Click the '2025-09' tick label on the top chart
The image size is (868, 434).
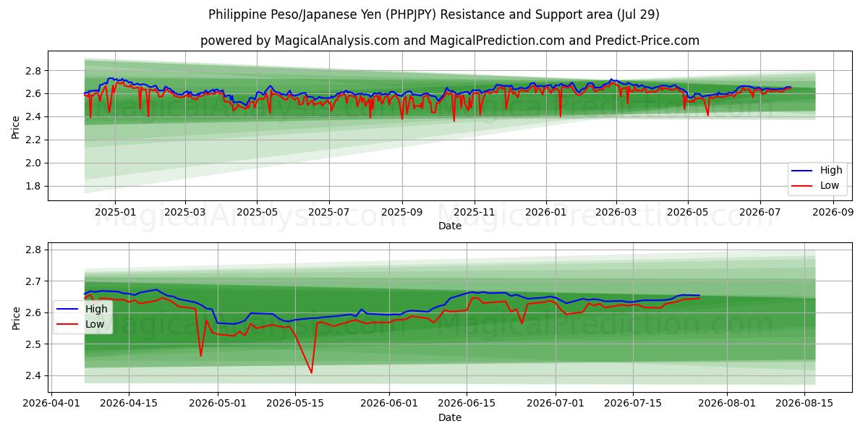402,213
